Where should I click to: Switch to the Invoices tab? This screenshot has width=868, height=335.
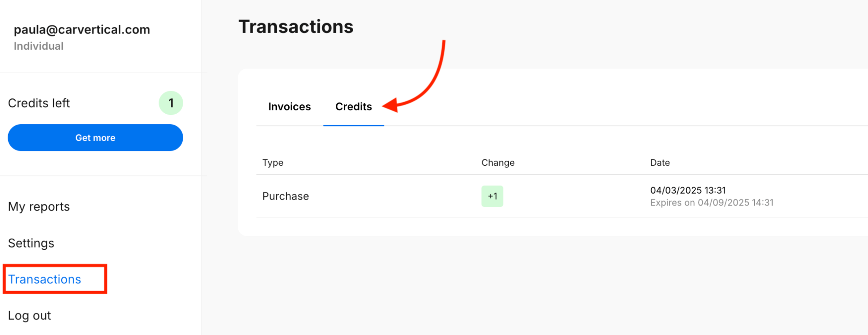click(289, 106)
